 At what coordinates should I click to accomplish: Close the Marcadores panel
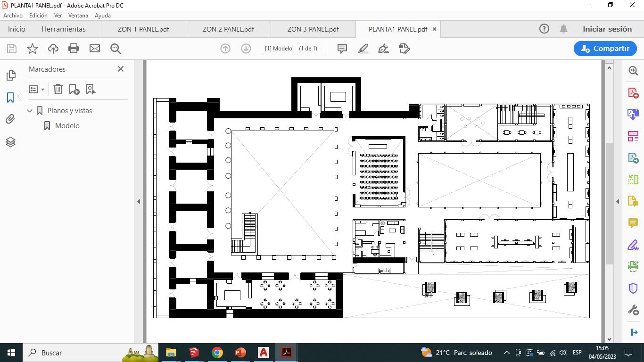pyautogui.click(x=121, y=69)
